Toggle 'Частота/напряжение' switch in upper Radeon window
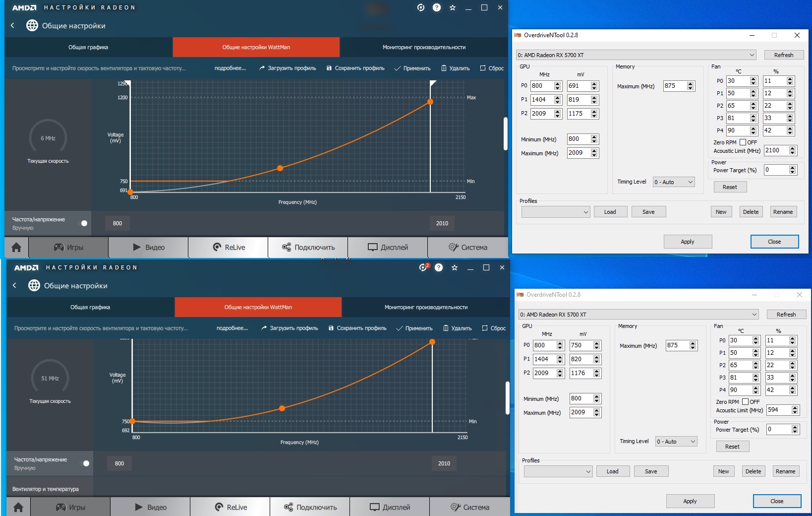Screen dimensions: 812x516 (x=82, y=223)
